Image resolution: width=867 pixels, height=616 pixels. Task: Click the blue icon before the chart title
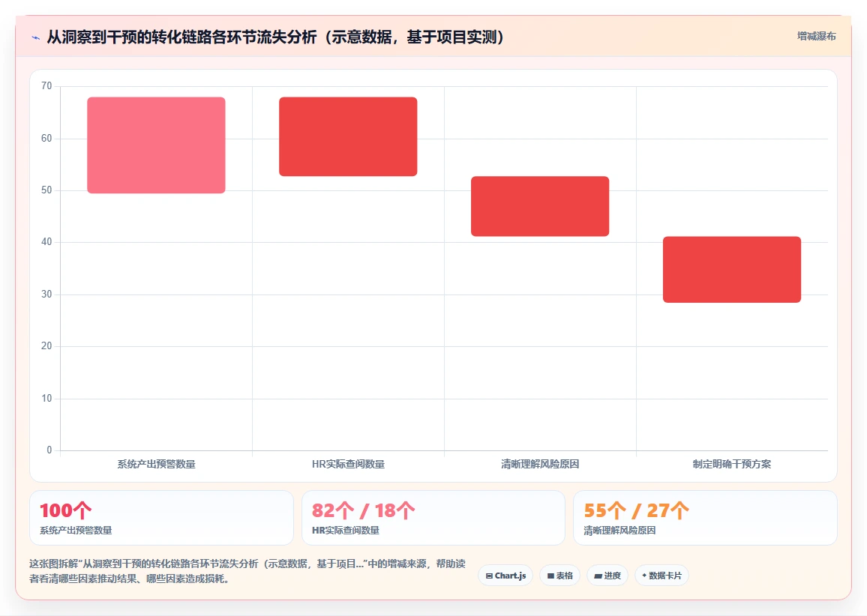[36, 37]
